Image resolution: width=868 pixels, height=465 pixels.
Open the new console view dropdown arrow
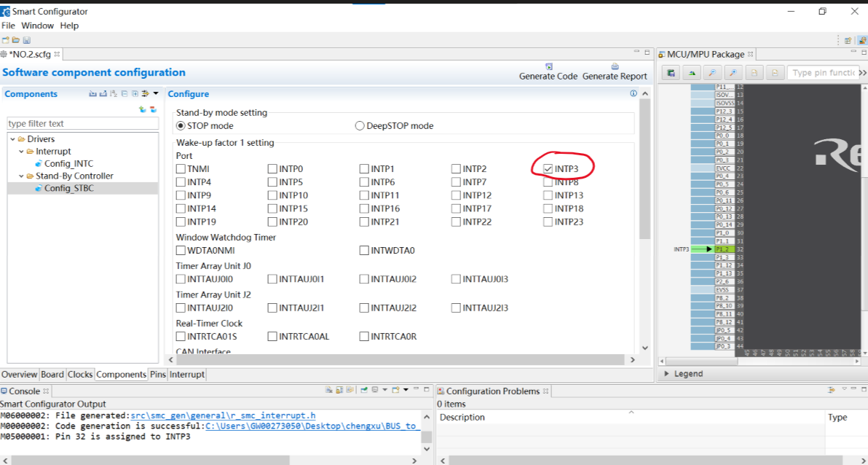pos(406,390)
